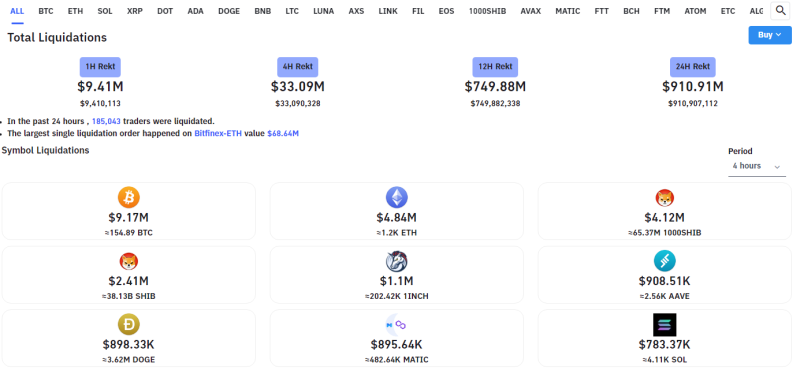The image size is (800, 378).
Task: Click the Bitcoin coin icon
Action: 129,197
